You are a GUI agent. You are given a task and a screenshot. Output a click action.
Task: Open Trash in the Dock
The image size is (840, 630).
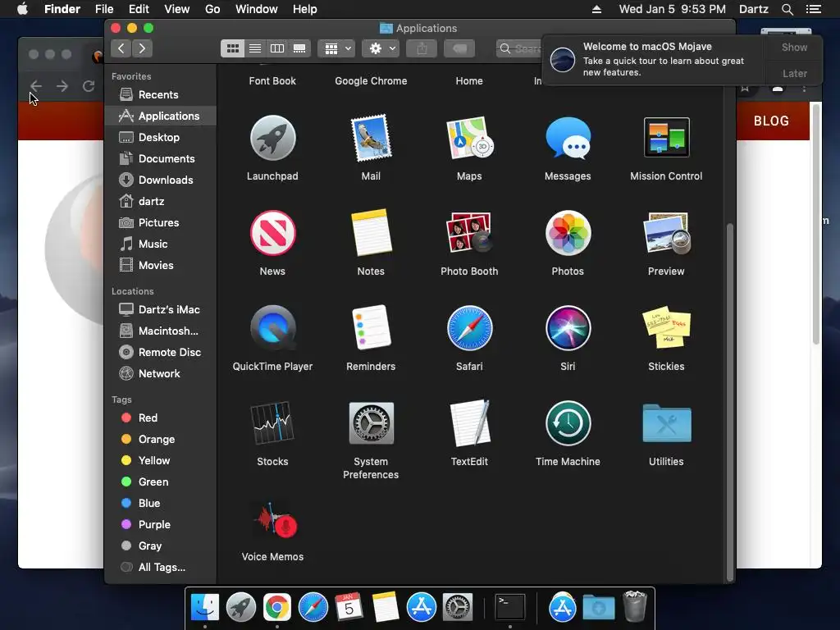click(x=636, y=606)
